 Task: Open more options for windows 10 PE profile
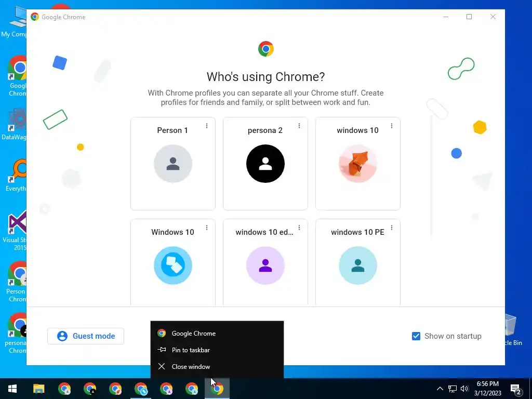[392, 228]
